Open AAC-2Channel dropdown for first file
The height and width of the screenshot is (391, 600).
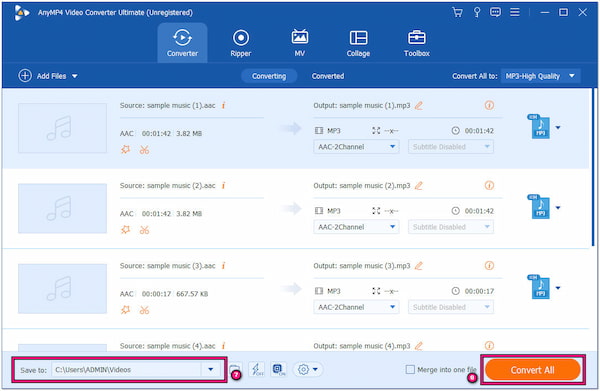(356, 147)
